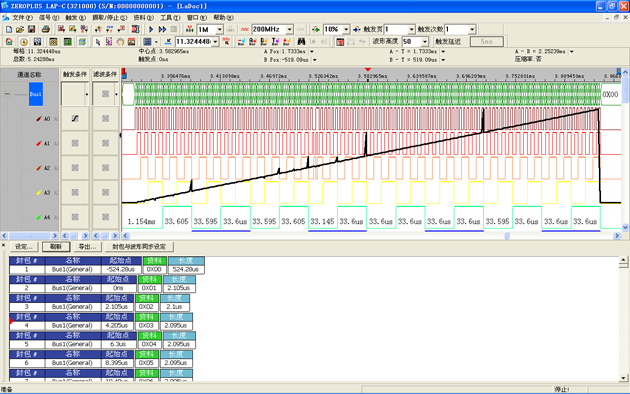Open the 200MHz sampling frequency dropdown
This screenshot has width=630, height=394.
[290, 29]
